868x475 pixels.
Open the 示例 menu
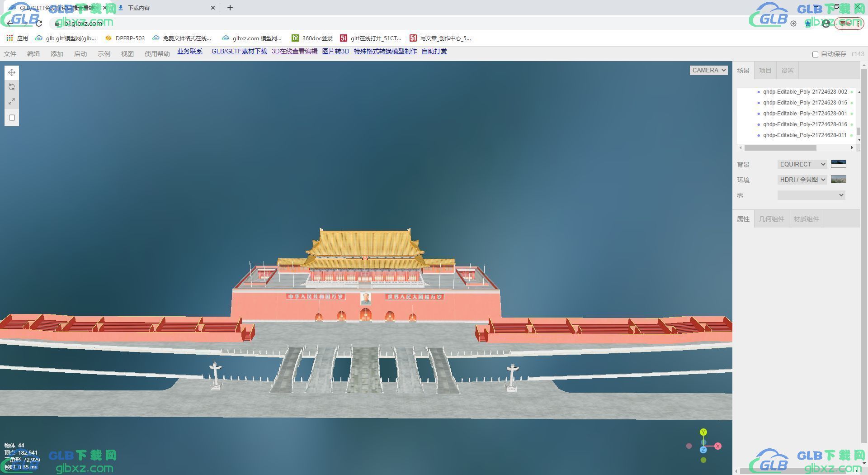click(x=104, y=54)
